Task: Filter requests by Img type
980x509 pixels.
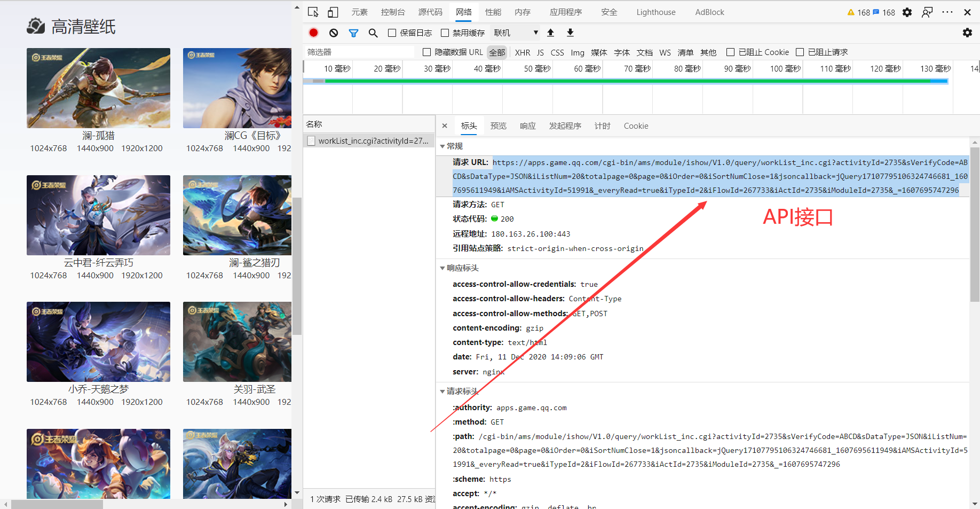Action: (x=578, y=52)
